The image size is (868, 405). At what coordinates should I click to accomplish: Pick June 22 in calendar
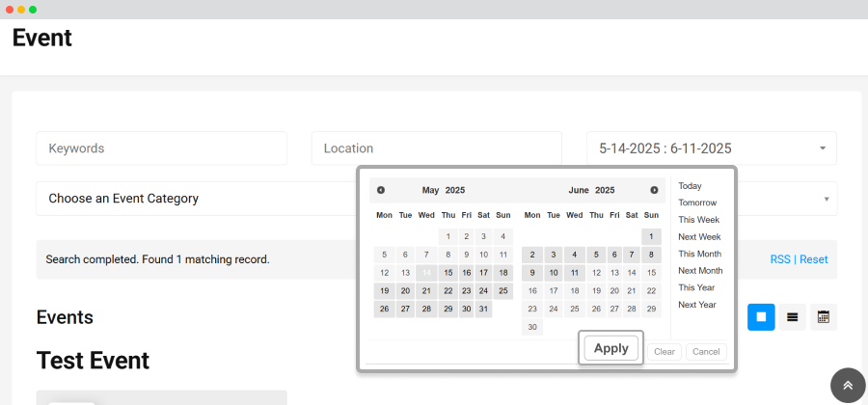click(x=652, y=291)
